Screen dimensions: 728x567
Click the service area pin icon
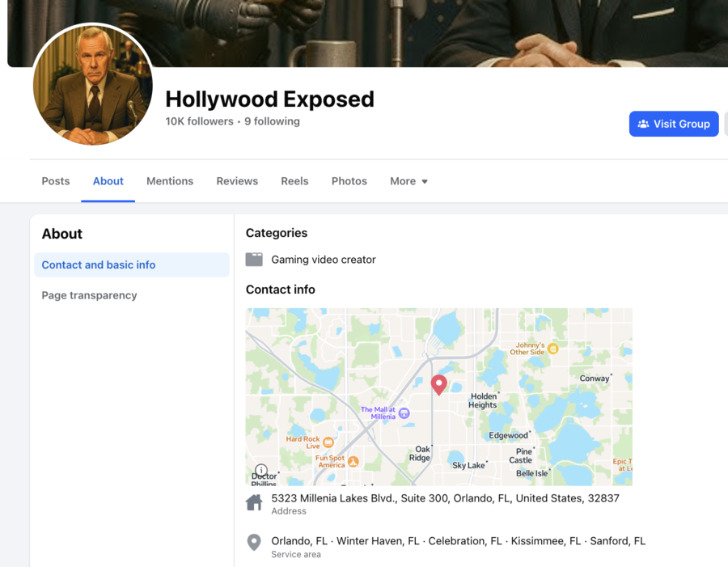point(254,542)
